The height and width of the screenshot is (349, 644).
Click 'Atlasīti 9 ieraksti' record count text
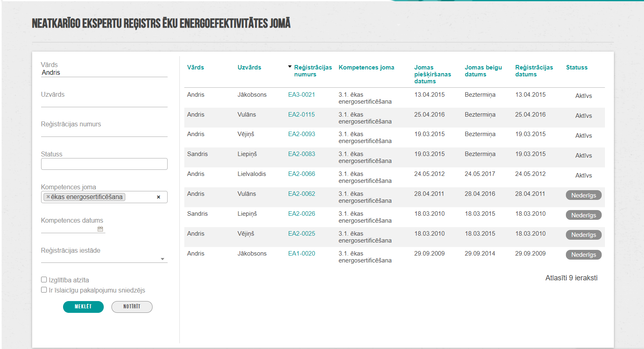571,278
